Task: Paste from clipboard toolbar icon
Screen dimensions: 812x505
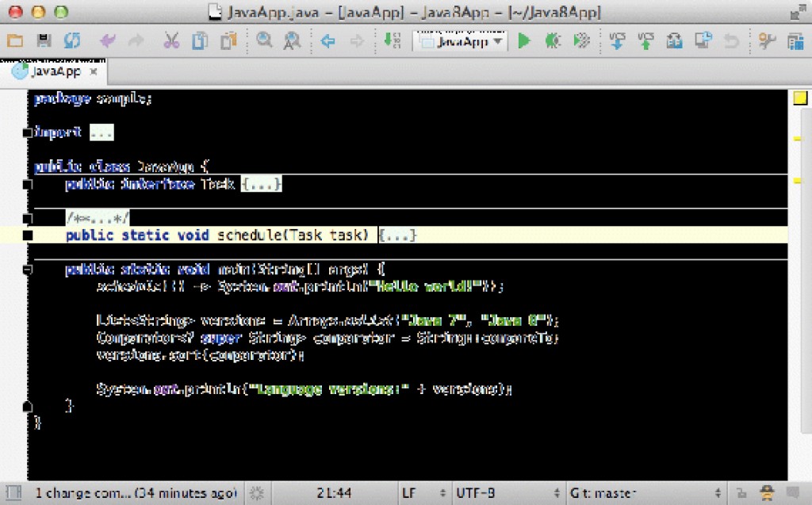Action: tap(228, 40)
